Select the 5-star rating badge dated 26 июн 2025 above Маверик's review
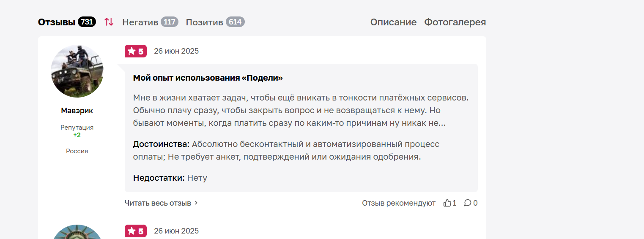The width and height of the screenshot is (644, 239). [x=136, y=51]
